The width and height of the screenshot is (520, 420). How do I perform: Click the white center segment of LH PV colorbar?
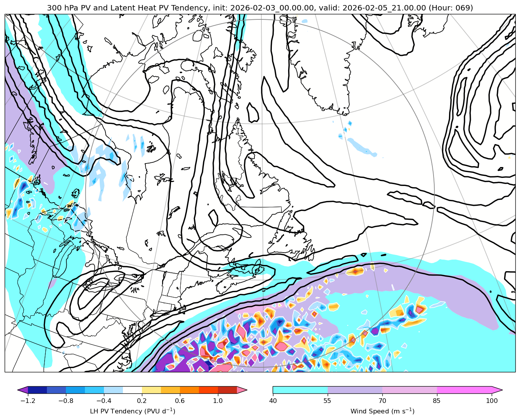pyautogui.click(x=132, y=390)
